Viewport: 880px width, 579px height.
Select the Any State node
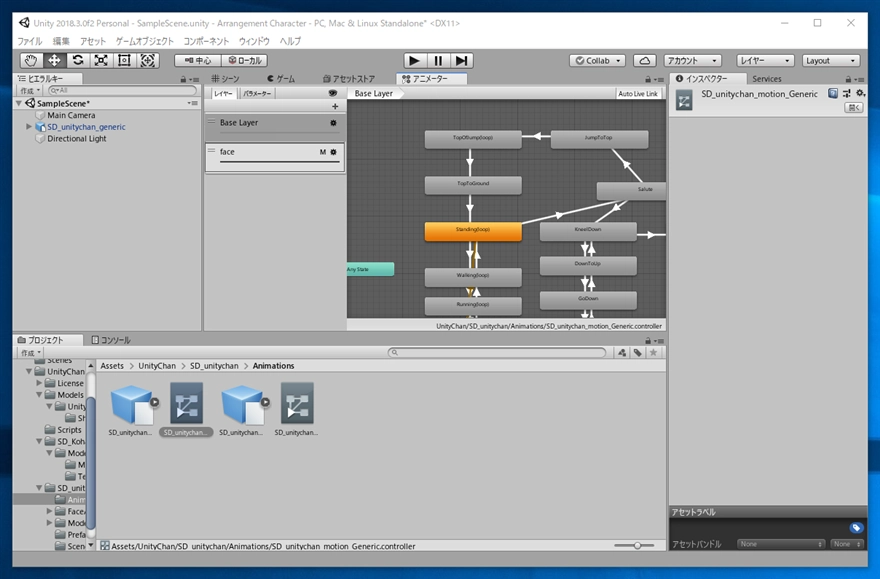click(x=370, y=269)
